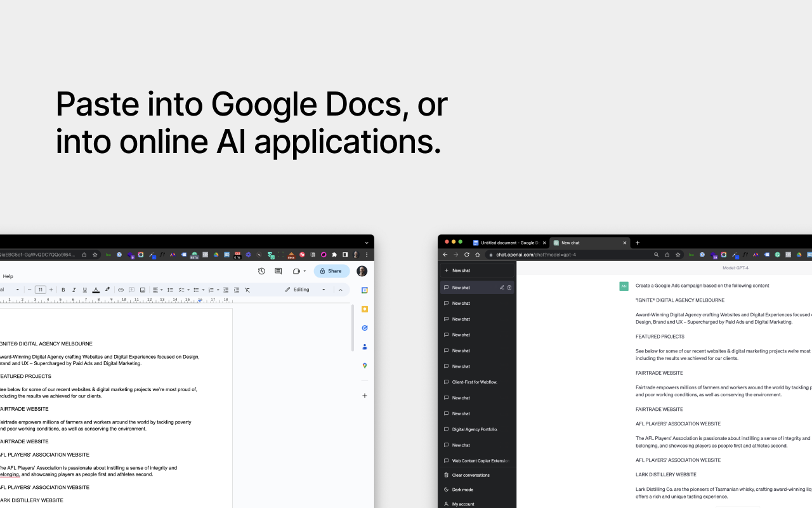Image resolution: width=812 pixels, height=508 pixels.
Task: Expand the bulleted list options arrow
Action: pyautogui.click(x=203, y=290)
